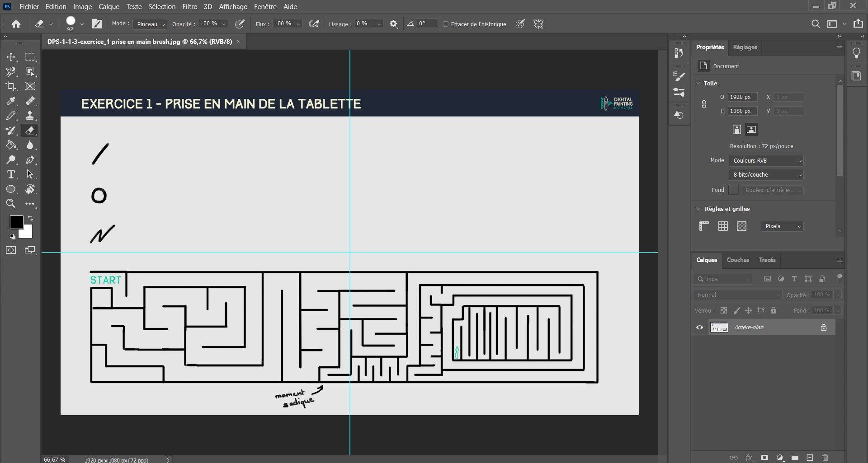Select the Horizontal Type tool
The height and width of the screenshot is (463, 868).
click(x=11, y=174)
